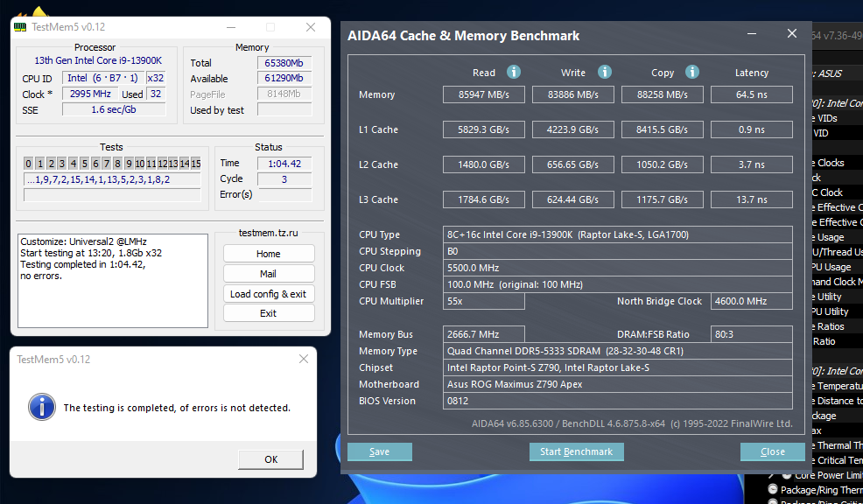Click the Cycle 3 status value

[284, 179]
